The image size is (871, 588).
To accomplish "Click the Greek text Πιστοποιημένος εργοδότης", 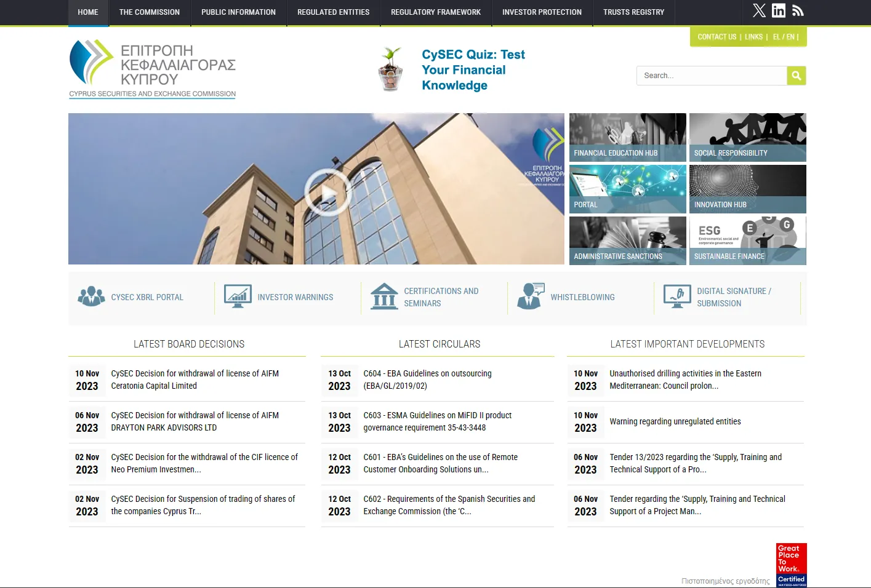I will (726, 581).
